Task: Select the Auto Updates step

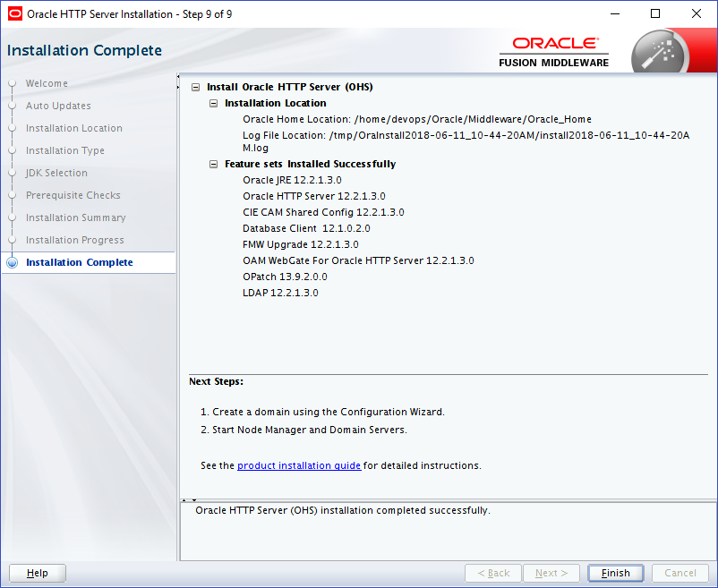Action: point(58,106)
